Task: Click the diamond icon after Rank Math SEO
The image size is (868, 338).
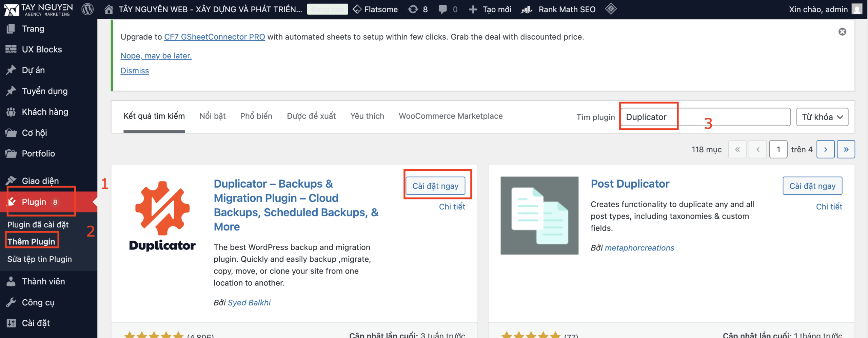Action: pos(611,9)
